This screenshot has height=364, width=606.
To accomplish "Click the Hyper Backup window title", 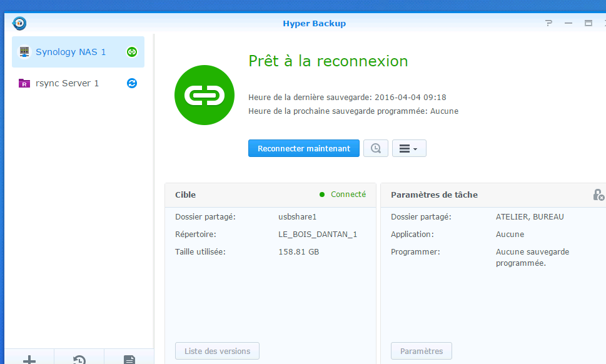I will 314,23.
